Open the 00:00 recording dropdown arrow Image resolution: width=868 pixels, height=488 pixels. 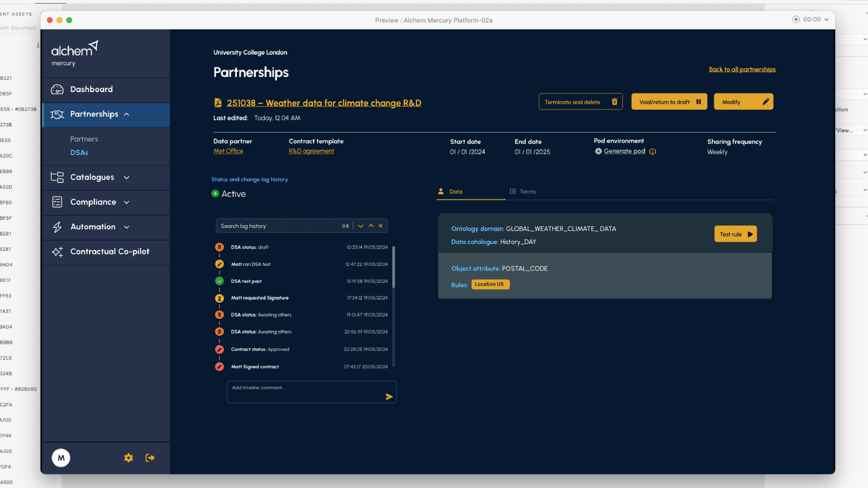pyautogui.click(x=826, y=19)
